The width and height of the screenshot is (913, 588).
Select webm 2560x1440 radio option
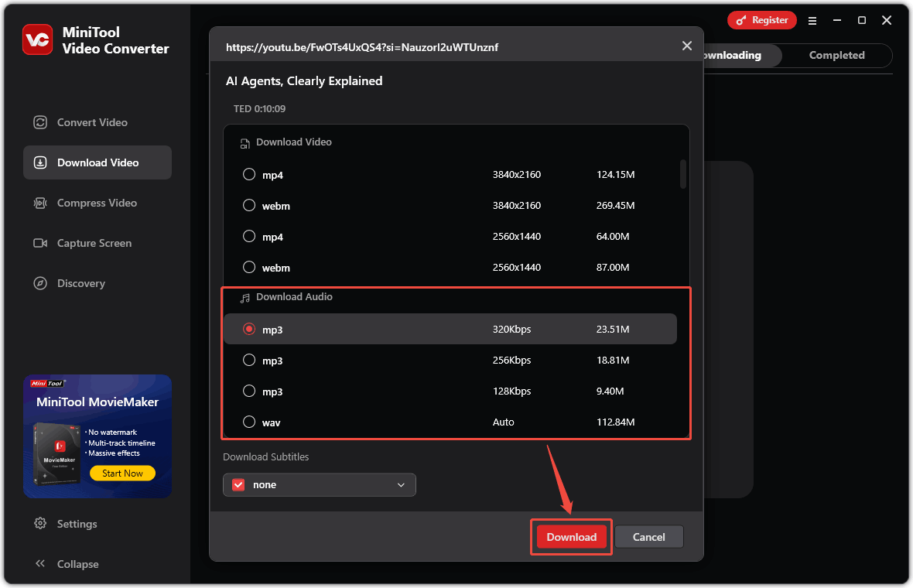[249, 267]
